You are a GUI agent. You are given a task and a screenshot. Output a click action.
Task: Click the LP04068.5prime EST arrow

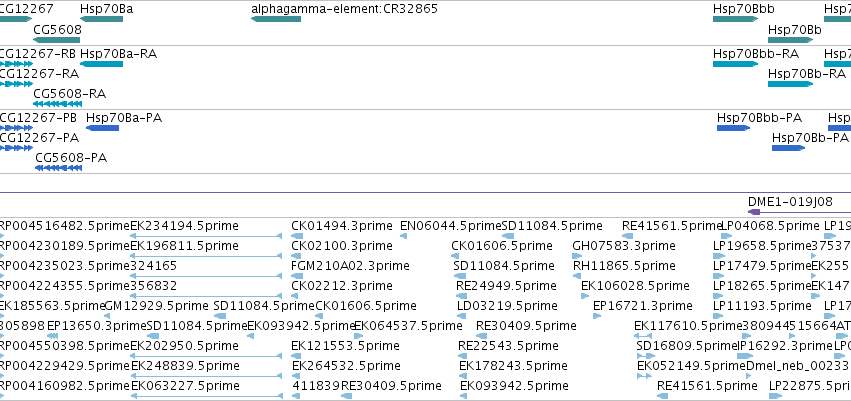click(727, 236)
